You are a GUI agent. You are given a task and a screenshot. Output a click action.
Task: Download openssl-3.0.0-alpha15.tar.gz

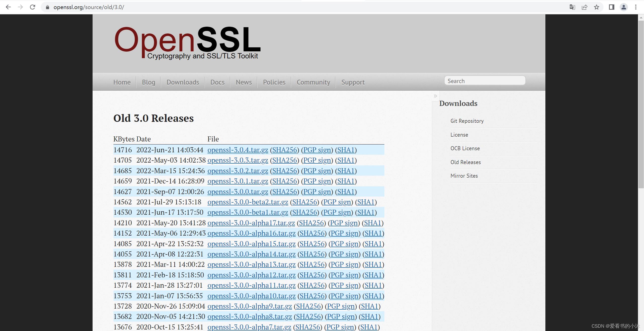pos(252,244)
